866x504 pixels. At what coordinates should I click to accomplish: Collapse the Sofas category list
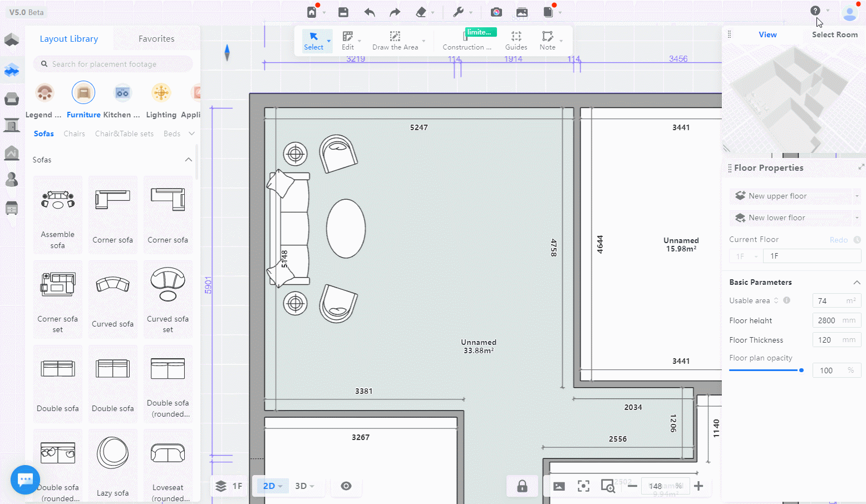point(189,160)
